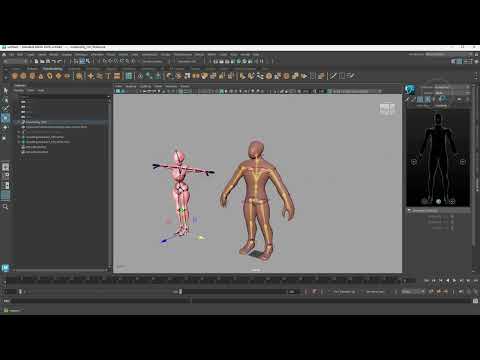Click the blue HumanIK character icon

(410, 89)
